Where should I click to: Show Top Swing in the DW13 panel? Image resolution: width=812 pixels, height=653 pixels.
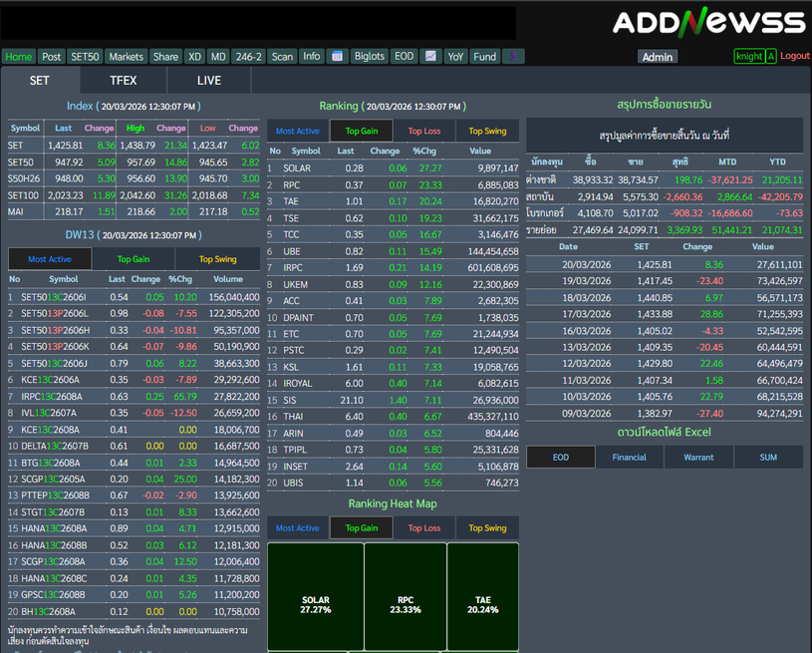coord(217,259)
